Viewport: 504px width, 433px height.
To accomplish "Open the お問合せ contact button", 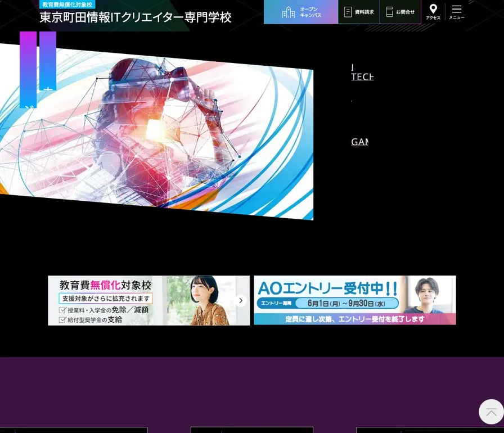I will (400, 12).
